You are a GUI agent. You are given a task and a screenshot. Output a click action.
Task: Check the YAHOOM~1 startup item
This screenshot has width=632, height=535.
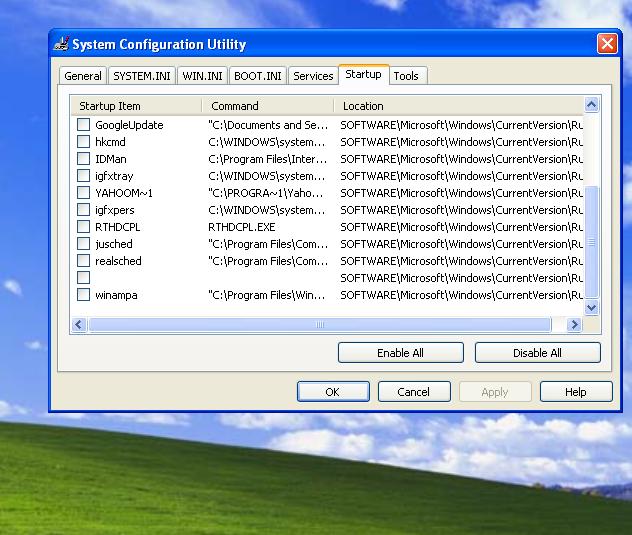(83, 193)
